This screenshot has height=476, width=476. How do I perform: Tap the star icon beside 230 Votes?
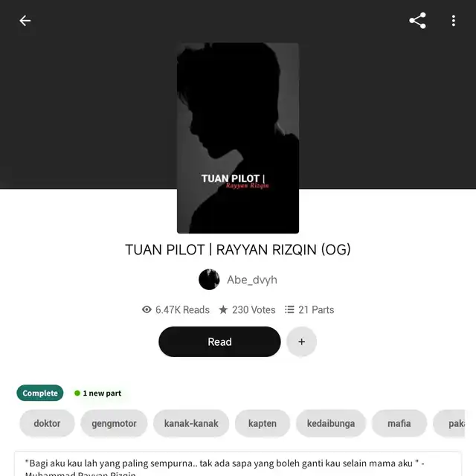223,309
